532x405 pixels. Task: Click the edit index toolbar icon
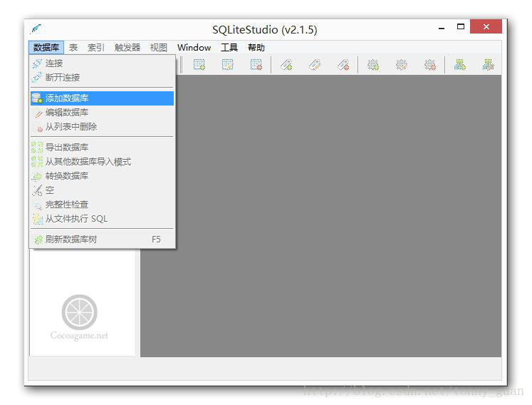(315, 65)
